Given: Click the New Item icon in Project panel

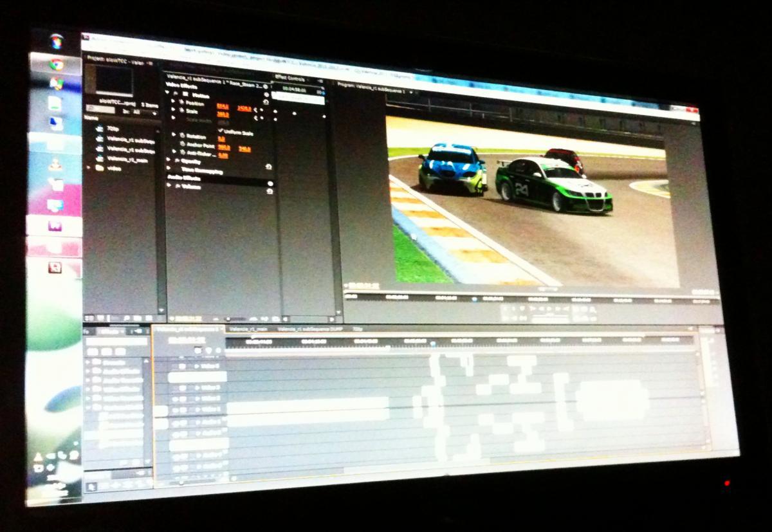Looking at the screenshot, I should point(147,318).
